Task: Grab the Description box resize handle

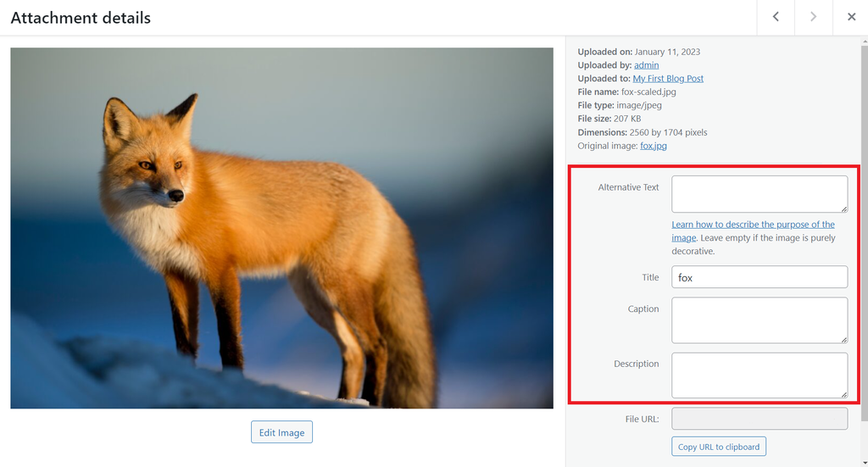Action: click(x=843, y=394)
